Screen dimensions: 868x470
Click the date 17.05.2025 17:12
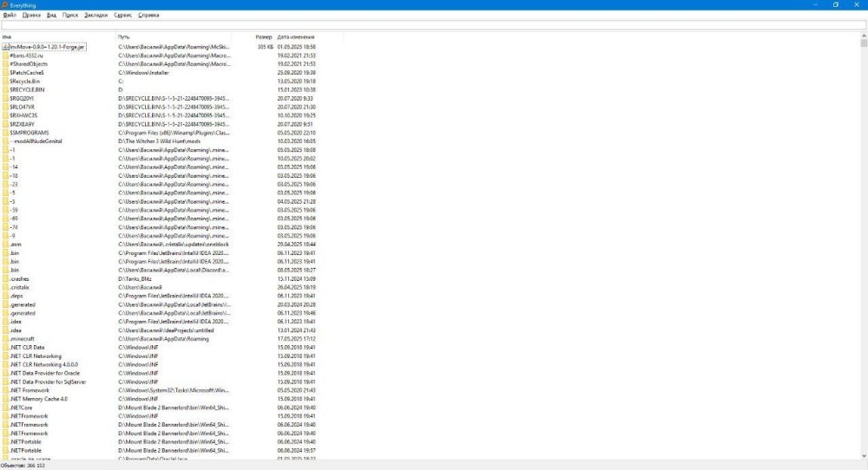[x=296, y=339]
